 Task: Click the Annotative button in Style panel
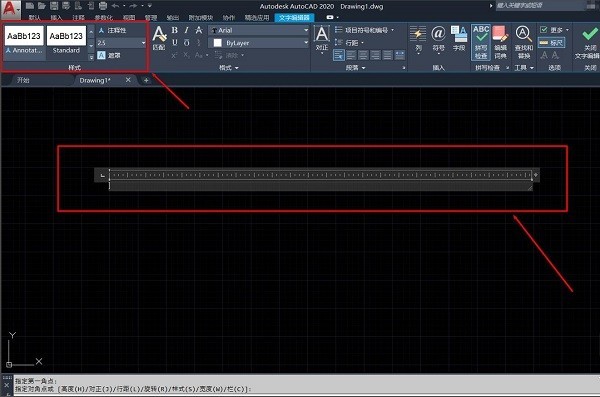tap(112, 30)
